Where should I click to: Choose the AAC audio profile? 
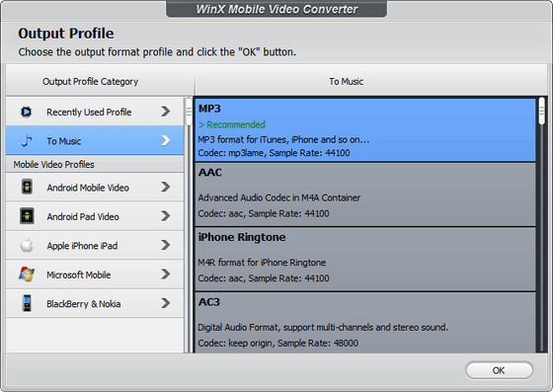[x=365, y=195]
